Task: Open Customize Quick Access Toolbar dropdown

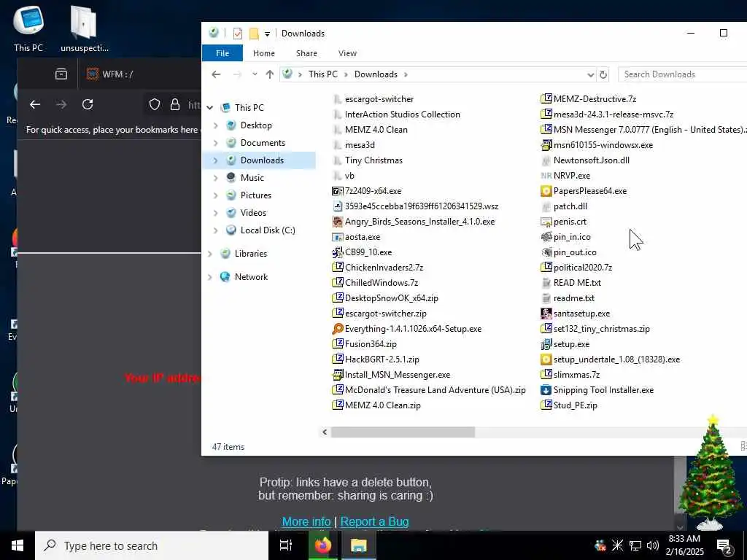Action: [x=267, y=34]
